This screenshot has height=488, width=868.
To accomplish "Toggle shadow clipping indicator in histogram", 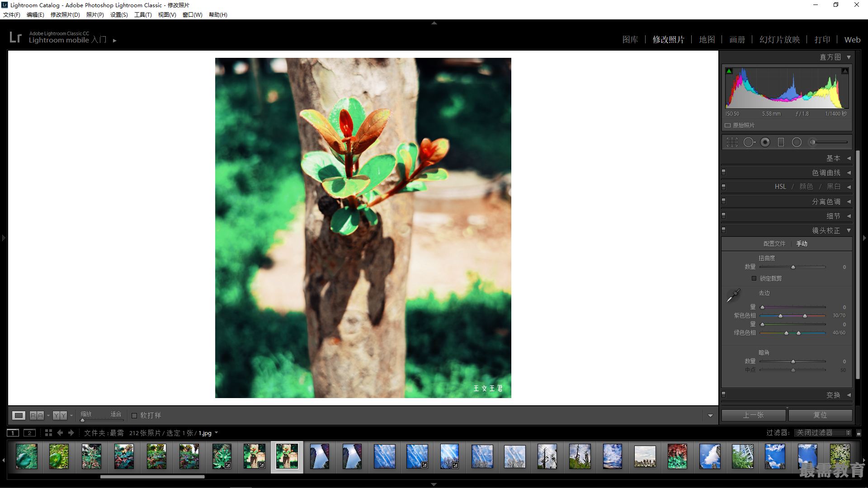I will coord(729,71).
